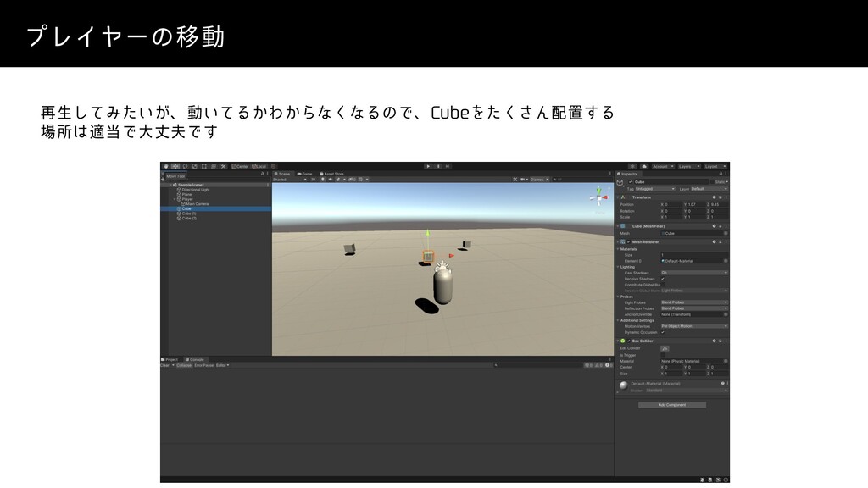Enable the Is Trigger checkbox

click(663, 355)
